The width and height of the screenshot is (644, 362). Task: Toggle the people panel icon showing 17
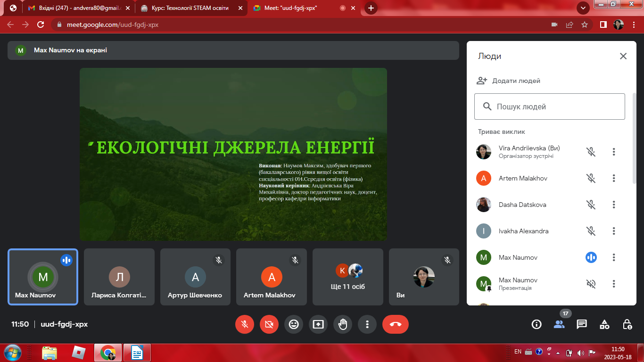[x=559, y=324]
